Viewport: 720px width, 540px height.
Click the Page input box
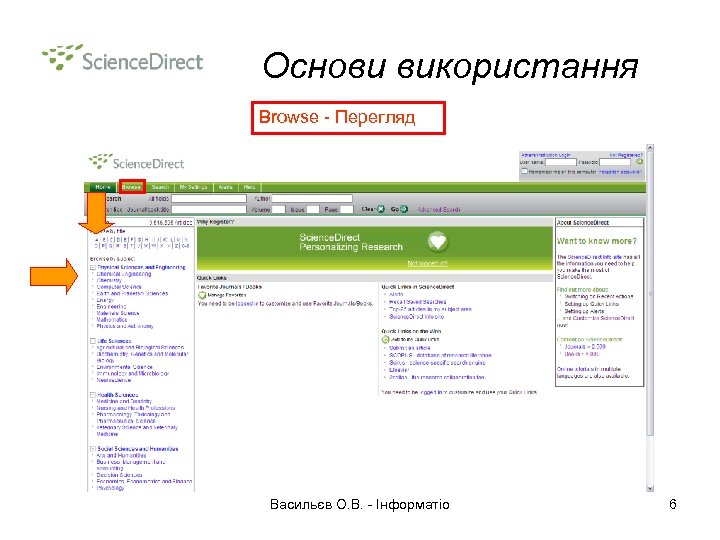tap(347, 209)
